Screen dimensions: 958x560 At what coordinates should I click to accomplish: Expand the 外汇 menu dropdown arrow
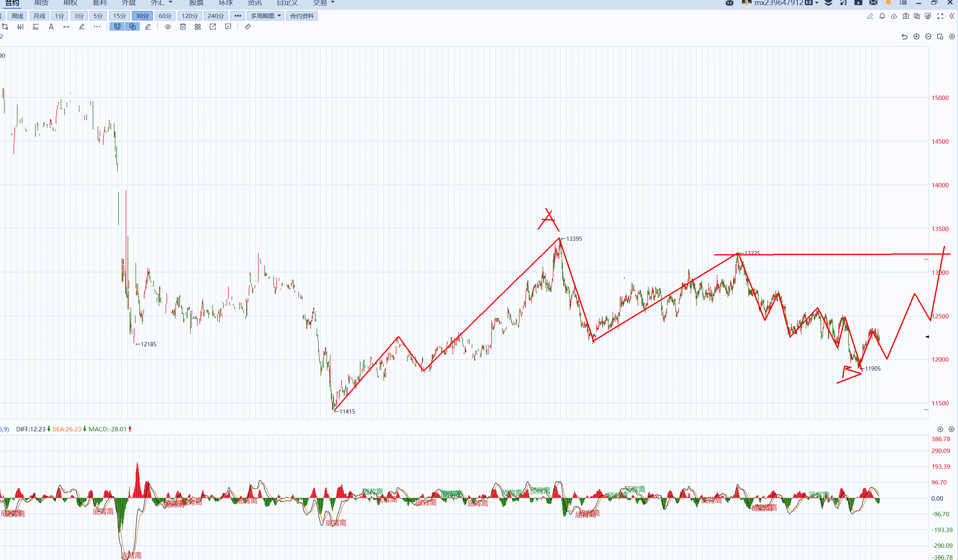[170, 2]
